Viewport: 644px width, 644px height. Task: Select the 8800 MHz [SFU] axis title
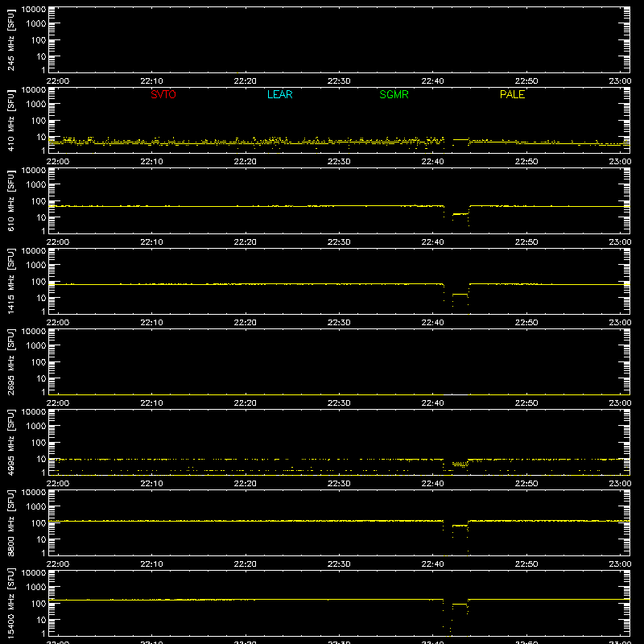[x=11, y=522]
